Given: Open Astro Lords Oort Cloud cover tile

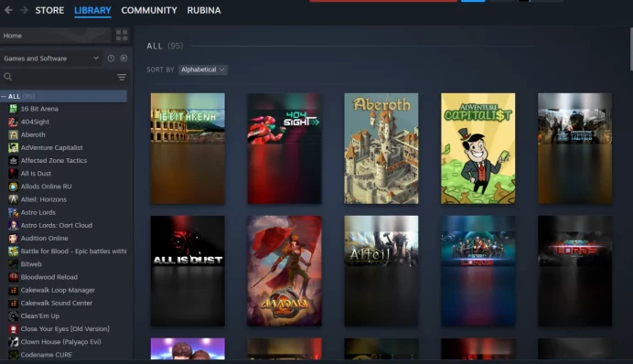Looking at the screenshot, I should tap(574, 271).
